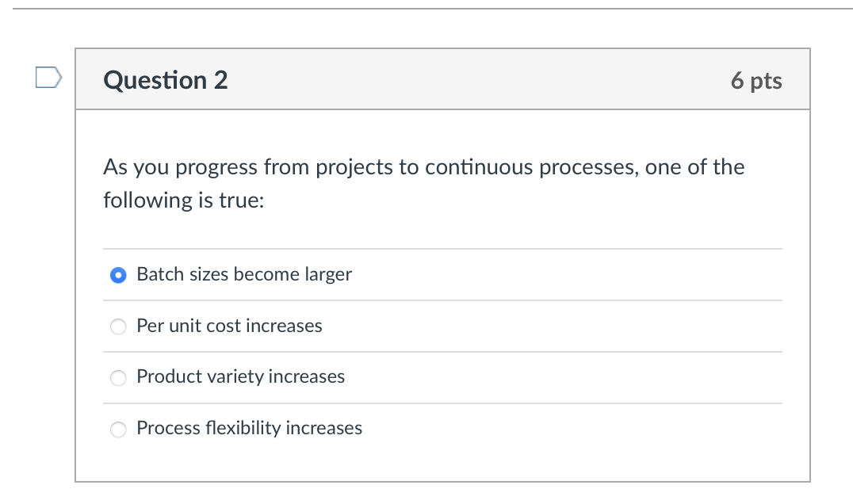Viewport: 853px width, 504px height.
Task: Click the empty radio circle next to second option
Action: tap(117, 326)
